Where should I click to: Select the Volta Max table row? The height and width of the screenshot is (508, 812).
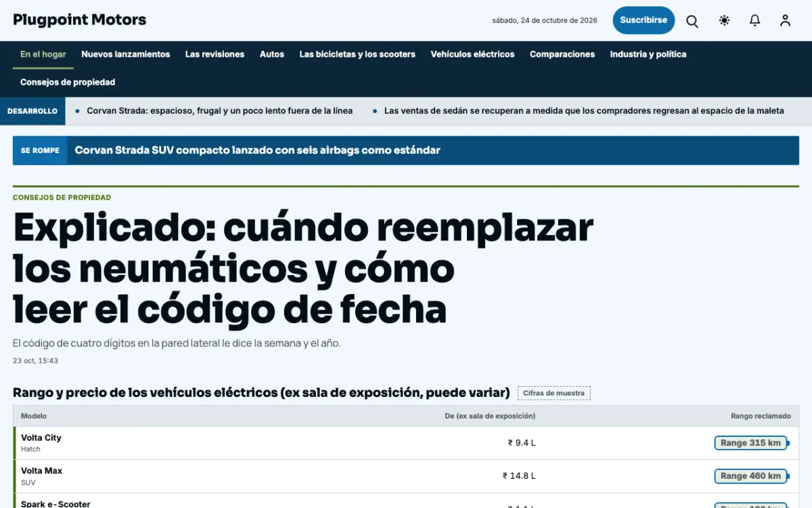point(406,476)
